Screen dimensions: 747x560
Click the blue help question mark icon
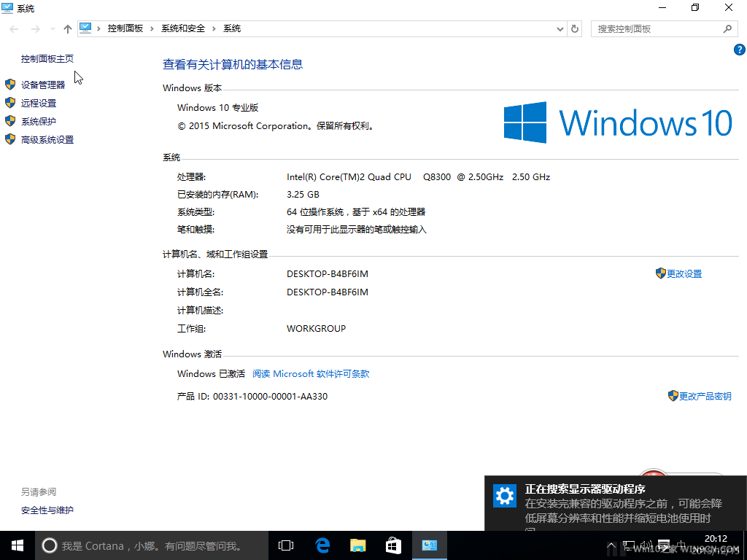[739, 50]
